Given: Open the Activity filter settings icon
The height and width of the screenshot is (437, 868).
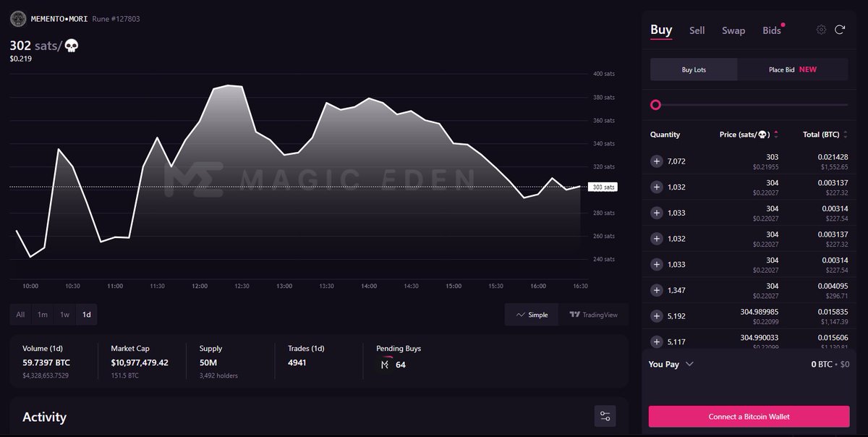Looking at the screenshot, I should pyautogui.click(x=605, y=416).
